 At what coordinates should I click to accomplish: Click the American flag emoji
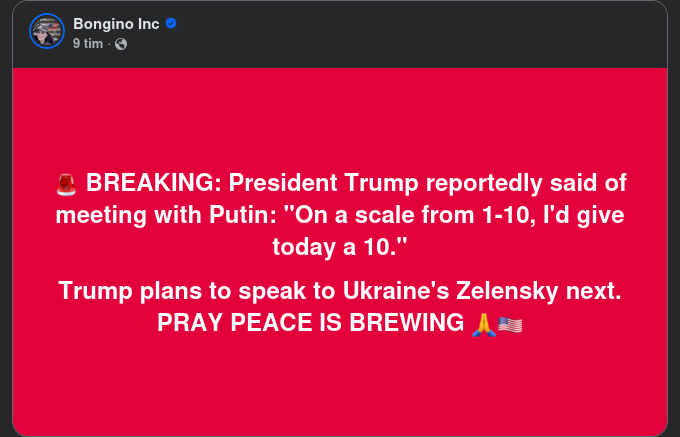tap(510, 324)
